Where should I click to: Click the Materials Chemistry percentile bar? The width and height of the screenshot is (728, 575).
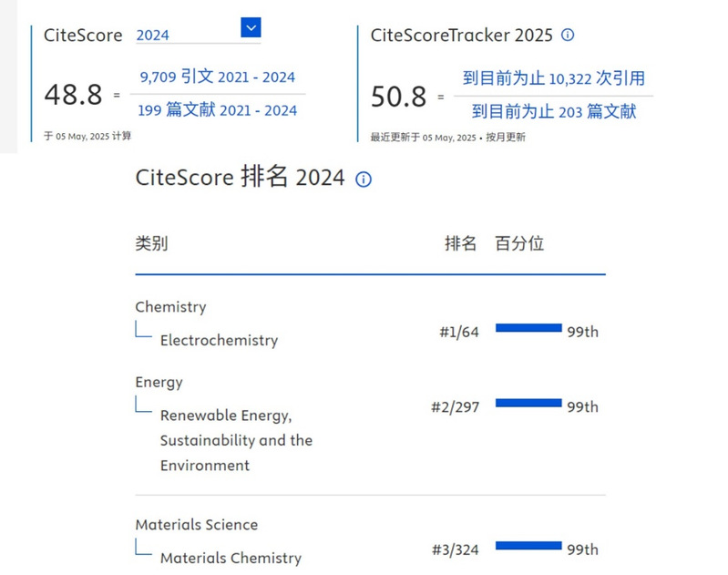coord(528,546)
